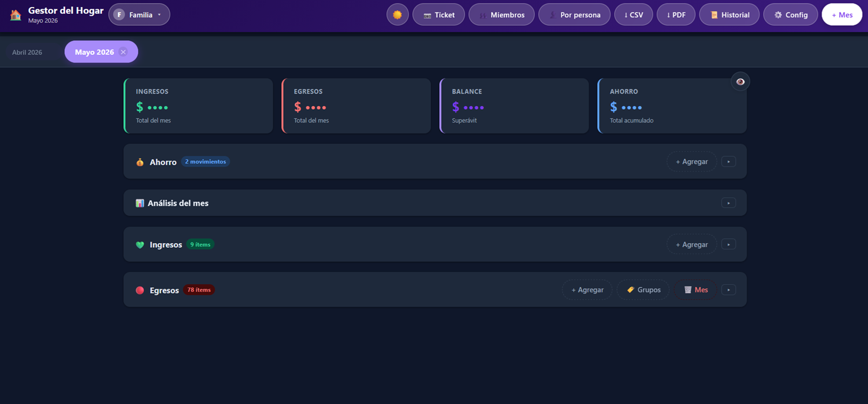868x404 pixels.
Task: Open the Historial panel
Action: pyautogui.click(x=729, y=15)
